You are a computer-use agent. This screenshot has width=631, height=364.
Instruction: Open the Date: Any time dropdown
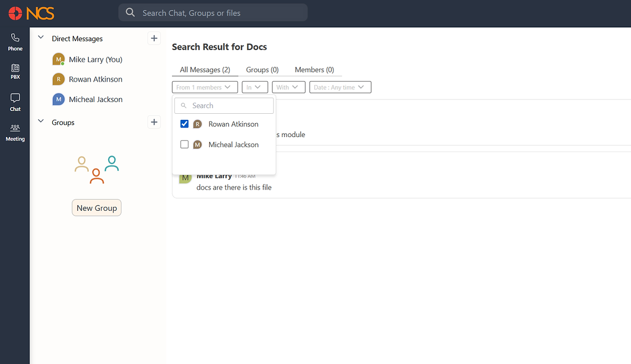pos(340,87)
